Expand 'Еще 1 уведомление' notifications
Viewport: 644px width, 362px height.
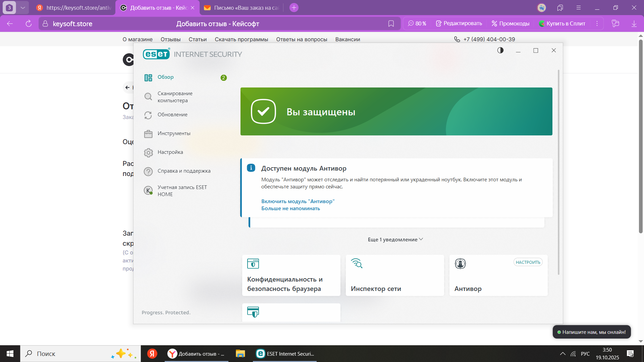395,239
